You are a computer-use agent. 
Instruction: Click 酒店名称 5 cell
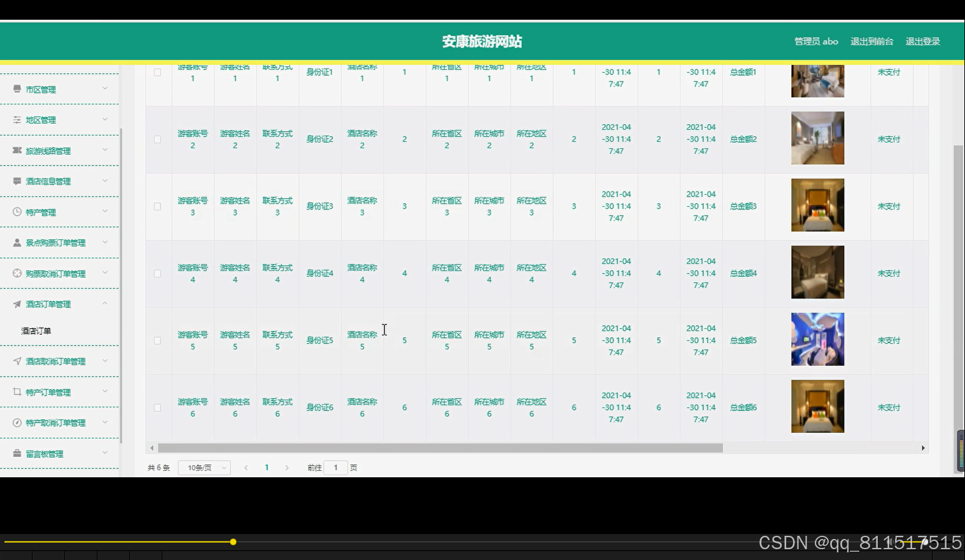tap(362, 340)
